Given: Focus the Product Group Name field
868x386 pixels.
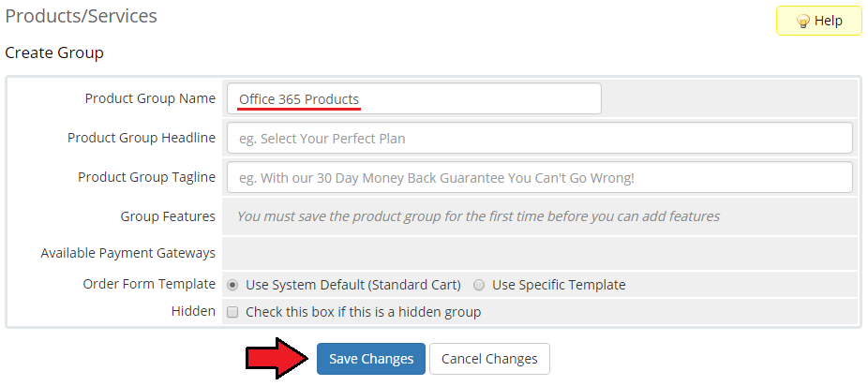Looking at the screenshot, I should coord(413,98).
